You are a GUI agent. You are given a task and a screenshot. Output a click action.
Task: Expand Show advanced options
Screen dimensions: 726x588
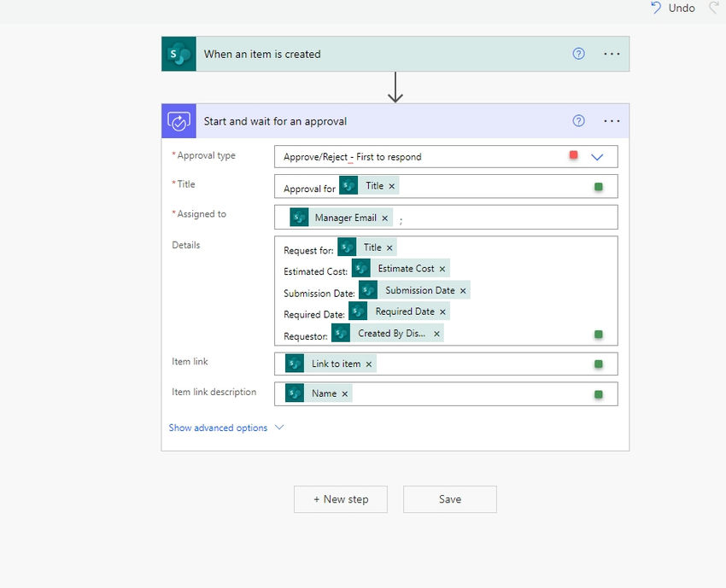[226, 428]
